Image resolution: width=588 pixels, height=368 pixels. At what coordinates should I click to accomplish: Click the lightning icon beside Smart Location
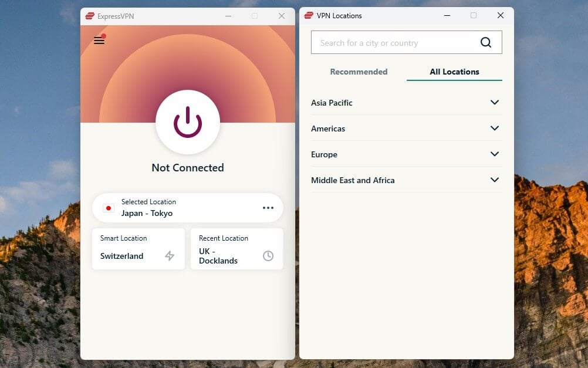click(169, 256)
